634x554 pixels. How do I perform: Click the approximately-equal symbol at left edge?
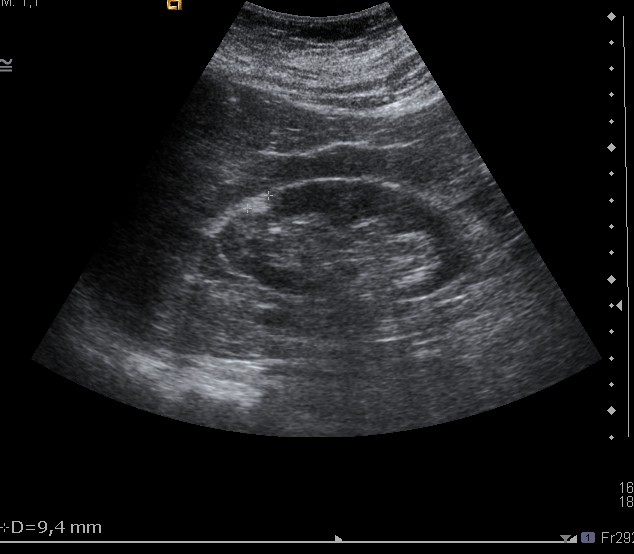pos(6,65)
